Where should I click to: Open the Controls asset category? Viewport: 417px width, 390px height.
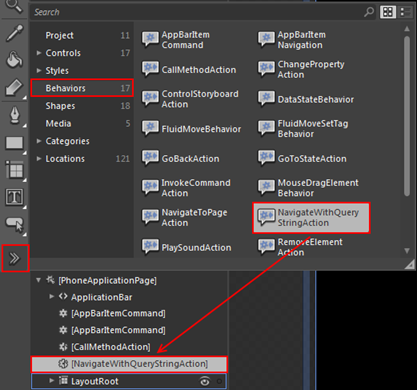pyautogui.click(x=82, y=53)
